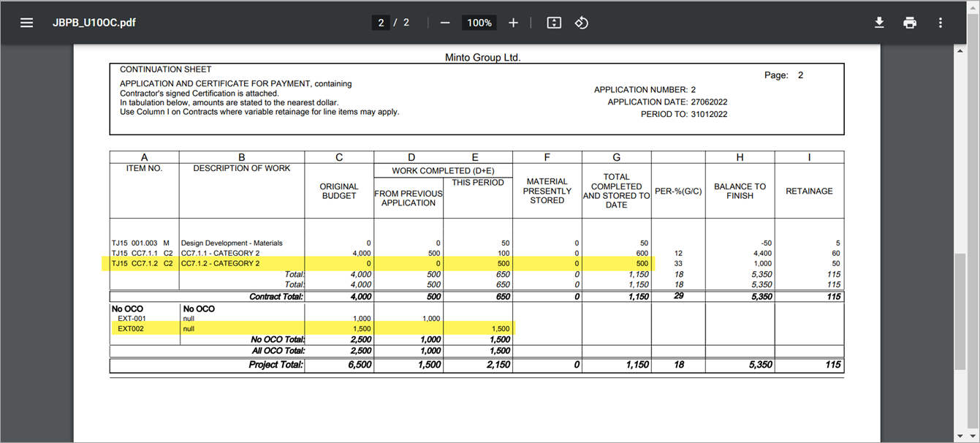Screen dimensions: 980x443
Task: Select Design Development - Materials description
Action: point(232,243)
